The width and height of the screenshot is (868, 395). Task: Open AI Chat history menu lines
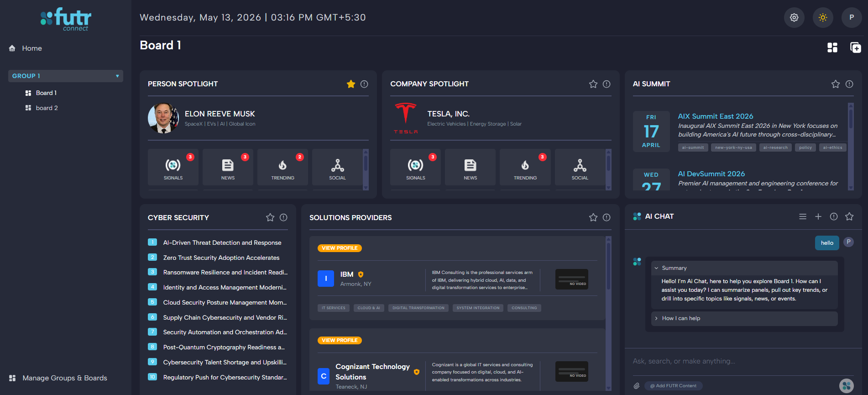803,216
